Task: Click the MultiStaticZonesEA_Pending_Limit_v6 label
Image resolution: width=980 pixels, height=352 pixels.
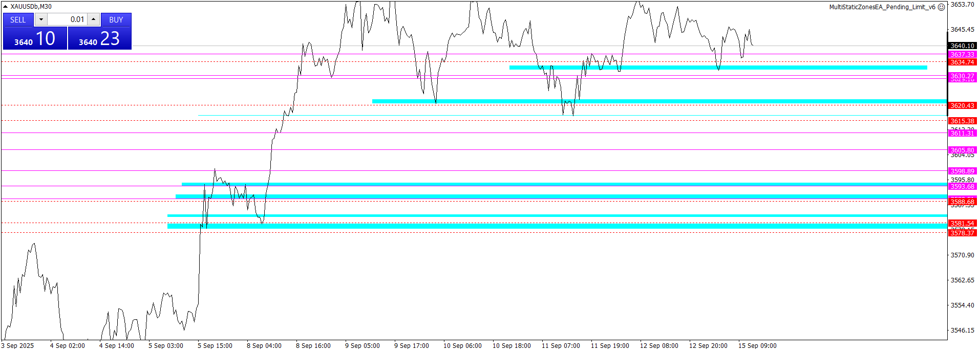Action: coord(882,7)
